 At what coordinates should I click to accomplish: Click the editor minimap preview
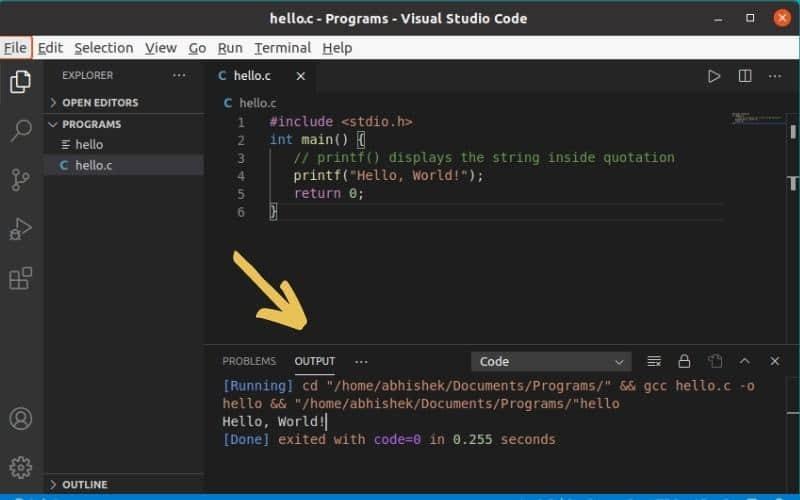(755, 119)
